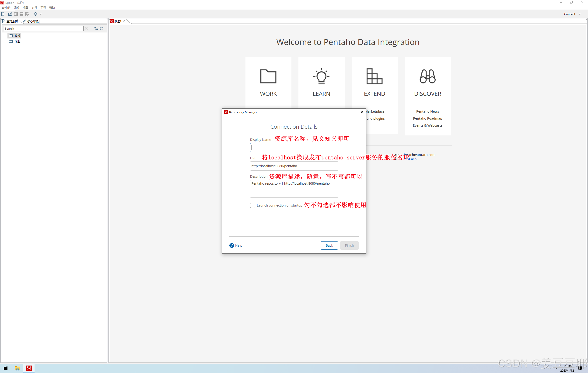Click the New file toolbar icon
The width and height of the screenshot is (588, 373).
[3, 14]
